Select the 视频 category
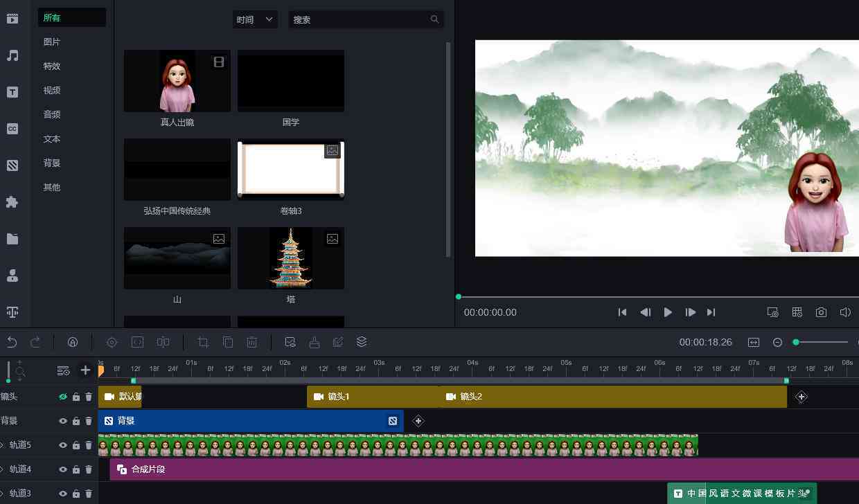 point(52,91)
